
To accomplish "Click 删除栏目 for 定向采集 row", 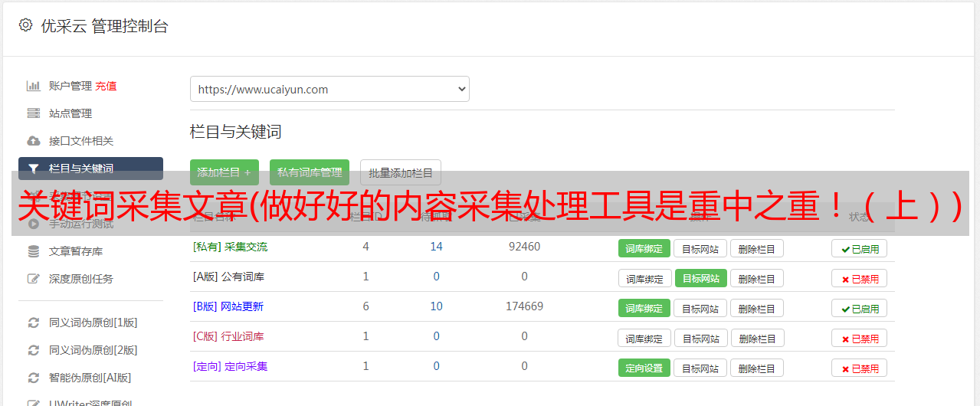I will tap(756, 368).
